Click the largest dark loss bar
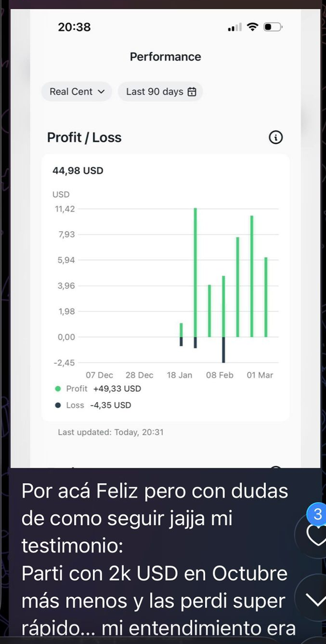 point(224,349)
